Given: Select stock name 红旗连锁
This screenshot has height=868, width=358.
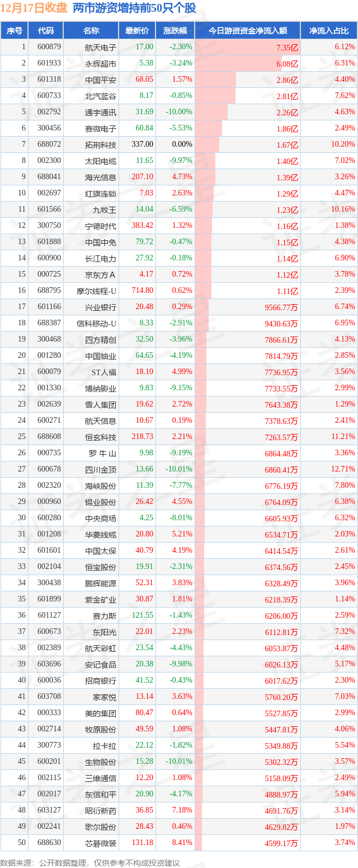Looking at the screenshot, I should pos(101,193).
